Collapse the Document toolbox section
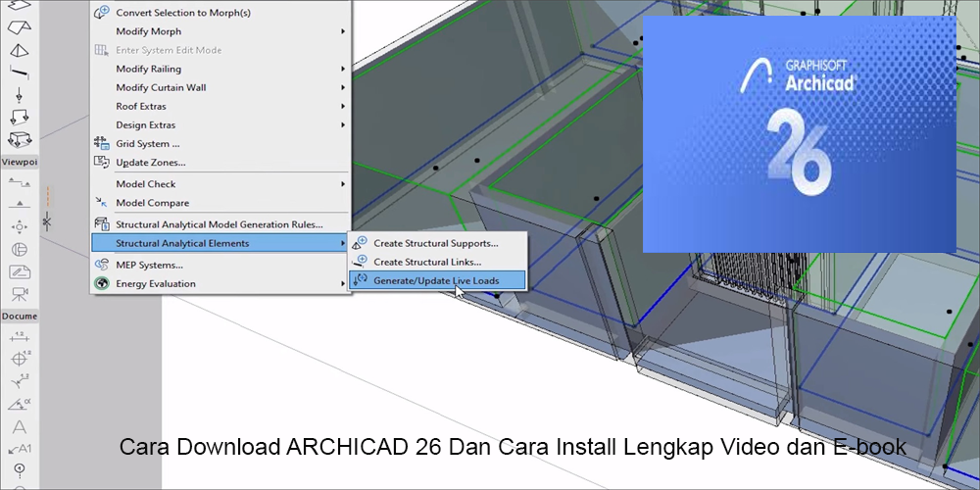Viewport: 980px width, 490px height. click(20, 316)
